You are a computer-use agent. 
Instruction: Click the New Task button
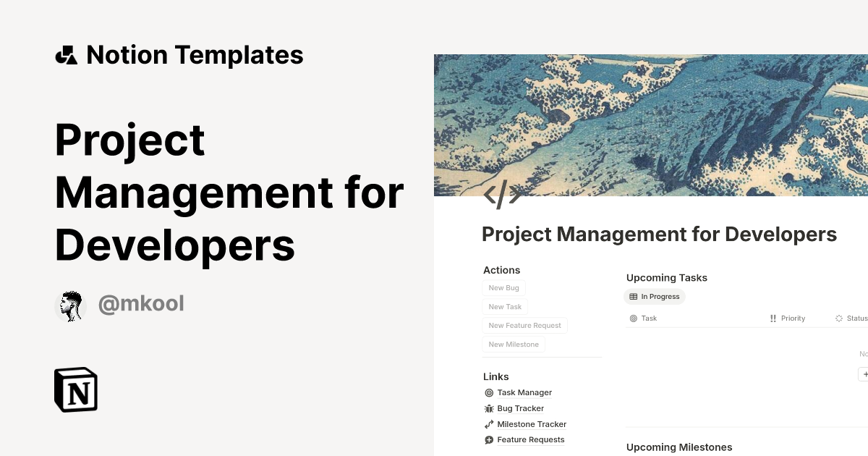point(505,307)
